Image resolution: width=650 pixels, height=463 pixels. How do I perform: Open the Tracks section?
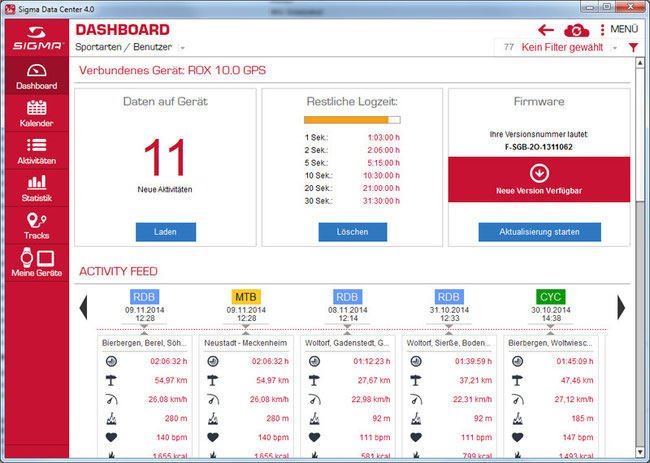tap(36, 225)
